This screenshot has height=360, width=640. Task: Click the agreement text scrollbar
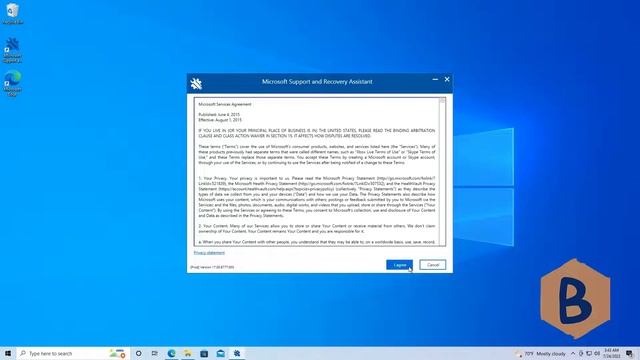click(442, 171)
